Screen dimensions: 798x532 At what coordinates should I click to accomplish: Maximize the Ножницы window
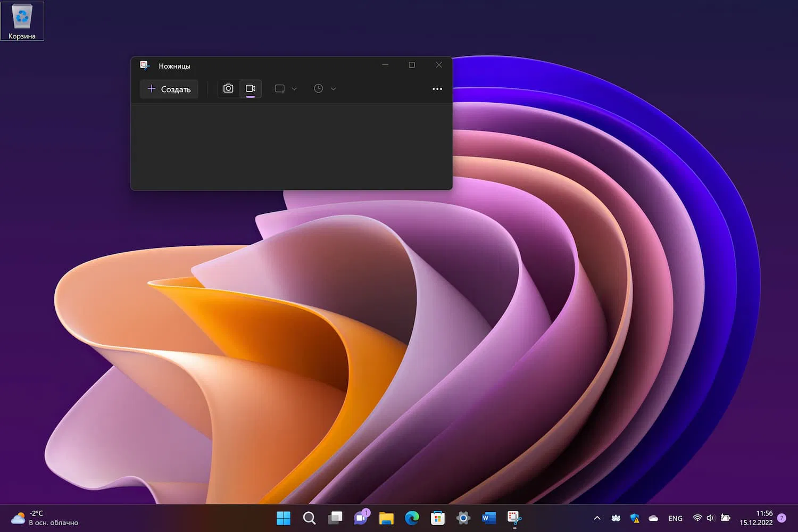tap(412, 65)
